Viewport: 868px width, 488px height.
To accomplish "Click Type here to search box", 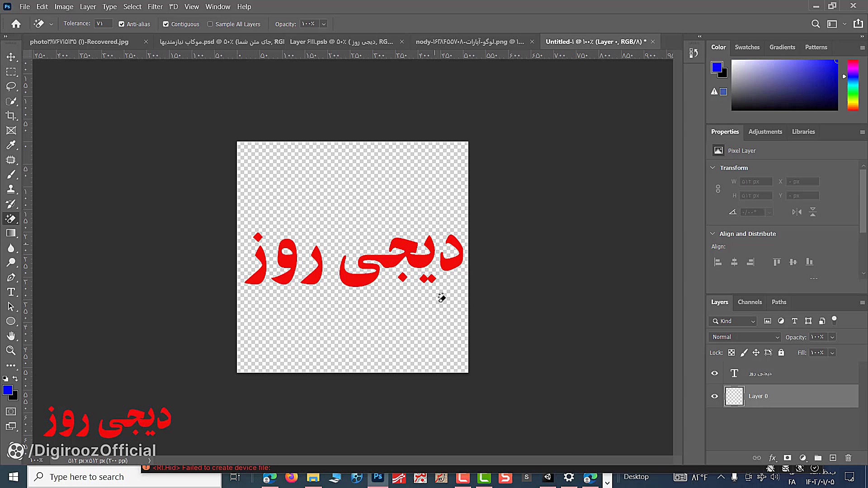I will coord(125,477).
